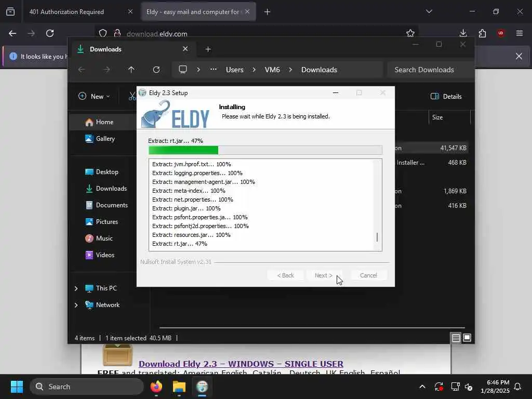
Task: Select Users in the breadcrumb path
Action: (x=234, y=70)
